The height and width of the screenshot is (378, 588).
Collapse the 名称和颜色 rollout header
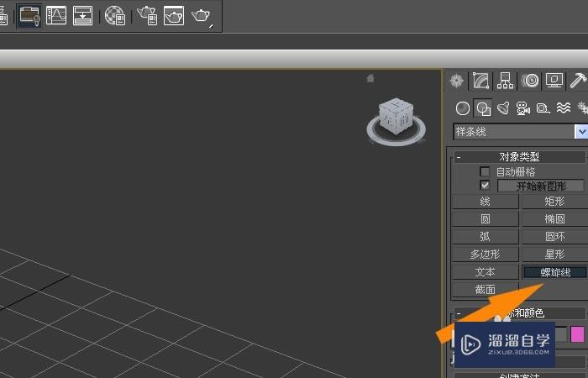(520, 312)
